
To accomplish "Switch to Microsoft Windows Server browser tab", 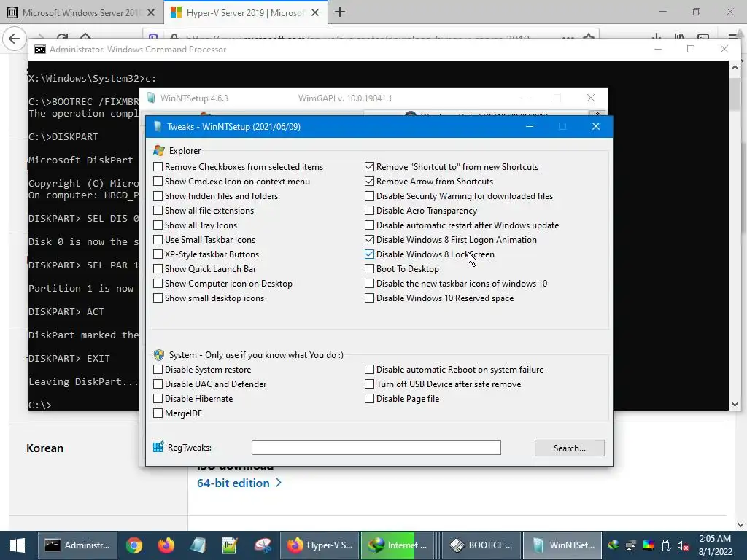I will click(81, 13).
